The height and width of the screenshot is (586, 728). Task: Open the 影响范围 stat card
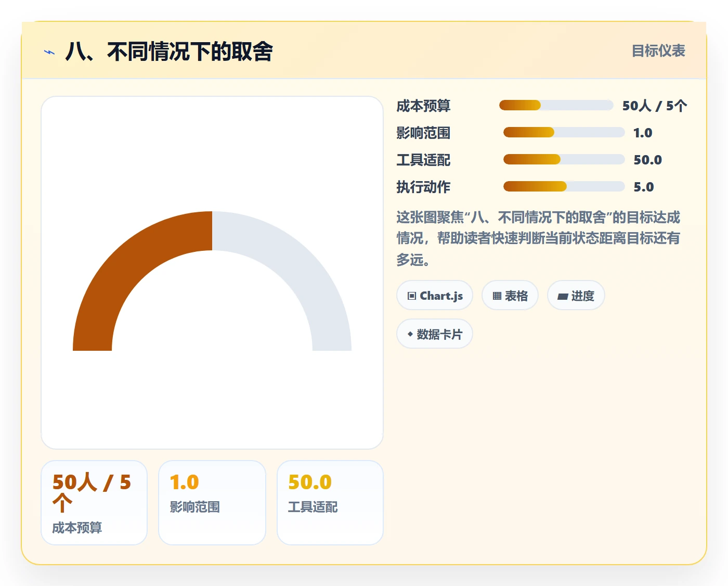point(212,503)
